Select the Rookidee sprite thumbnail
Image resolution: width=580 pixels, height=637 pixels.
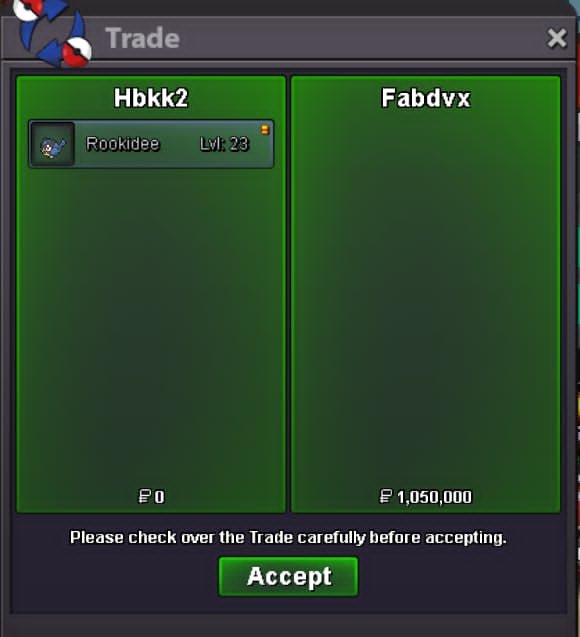pyautogui.click(x=53, y=144)
